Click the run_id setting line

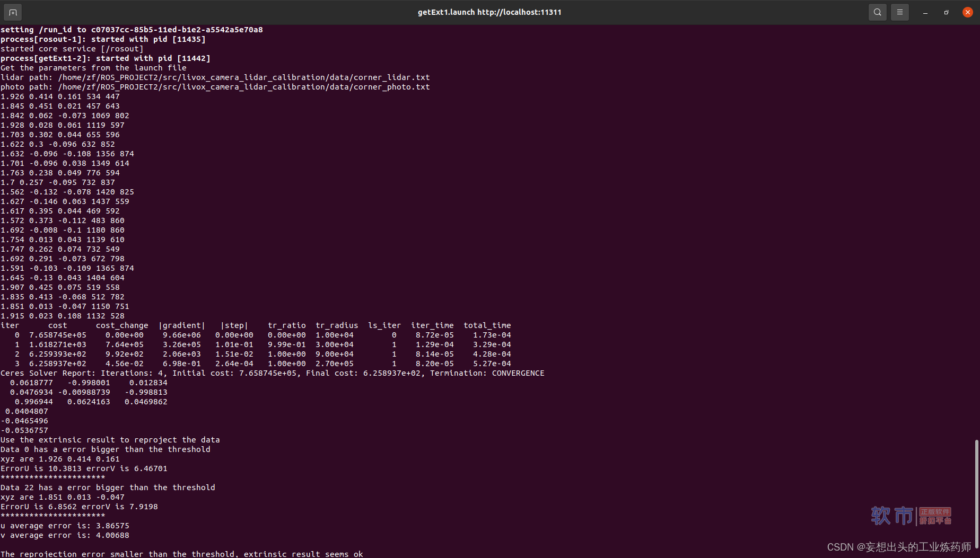[132, 30]
